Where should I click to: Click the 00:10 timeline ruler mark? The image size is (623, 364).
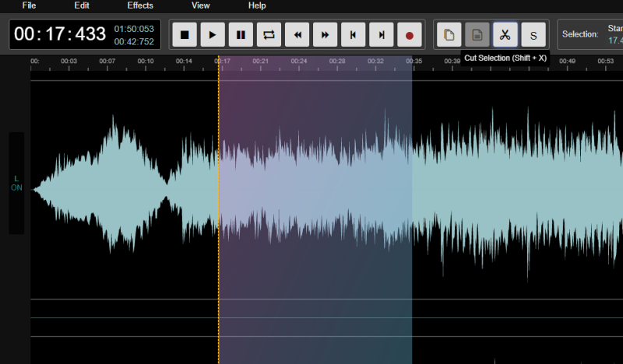pyautogui.click(x=146, y=61)
